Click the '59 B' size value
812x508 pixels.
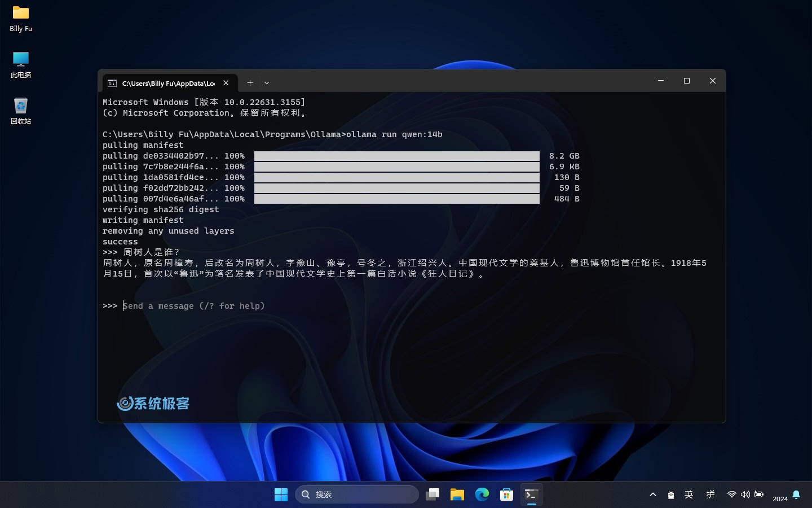[570, 188]
